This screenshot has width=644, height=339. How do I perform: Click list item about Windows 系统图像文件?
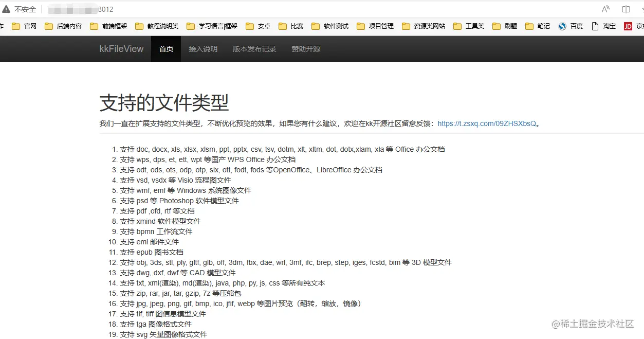[x=186, y=190]
